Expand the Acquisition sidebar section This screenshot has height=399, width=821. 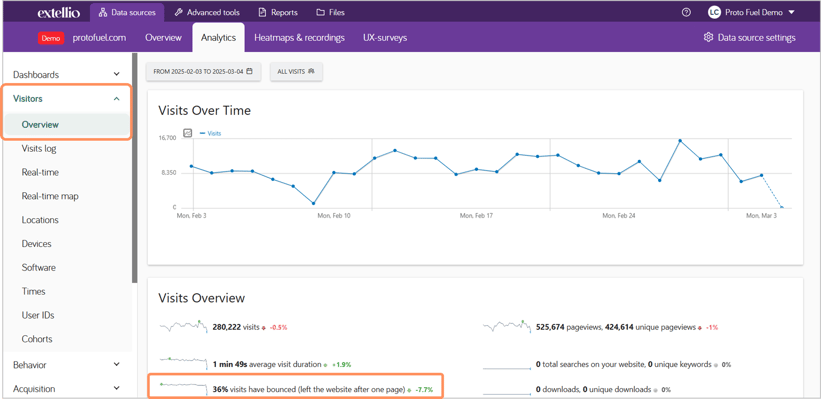click(66, 389)
